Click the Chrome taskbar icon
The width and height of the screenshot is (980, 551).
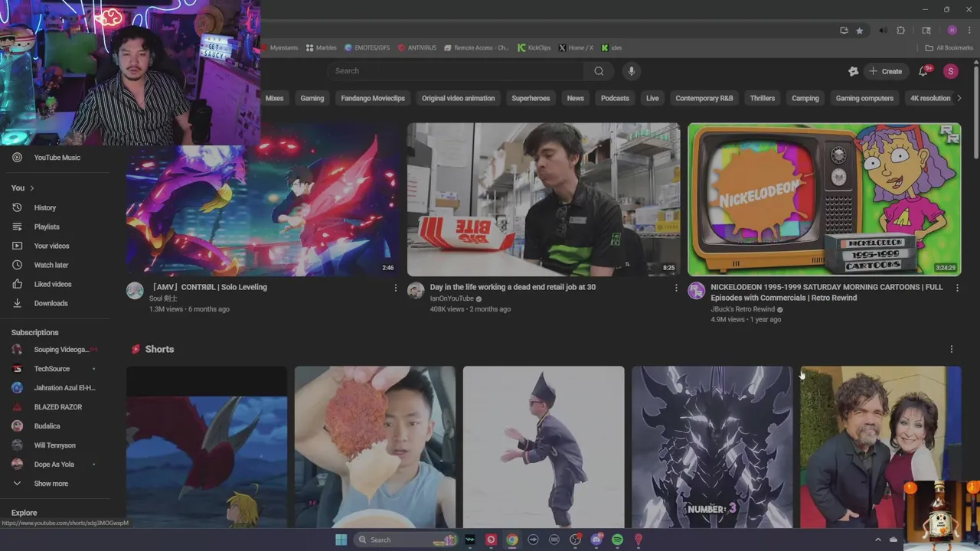[x=511, y=540]
